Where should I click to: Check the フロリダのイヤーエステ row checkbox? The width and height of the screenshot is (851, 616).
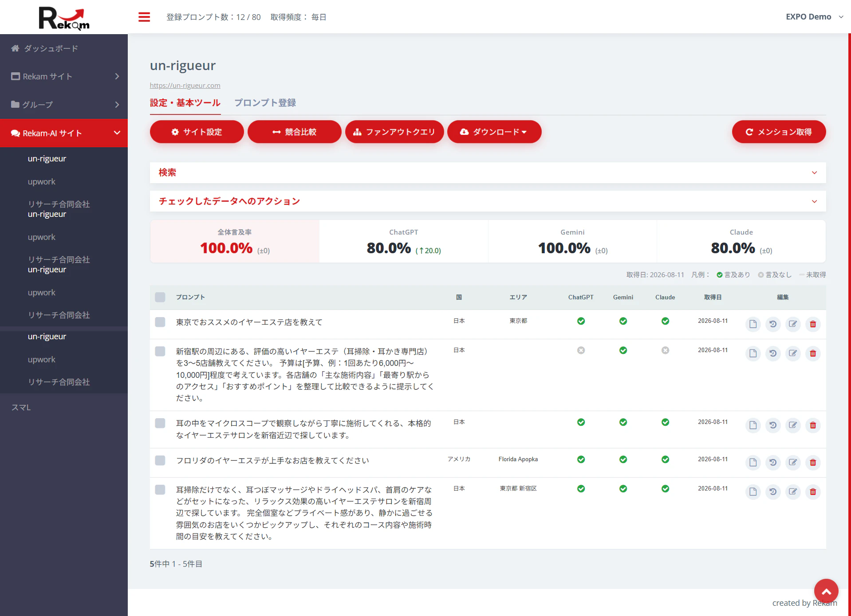tap(160, 460)
